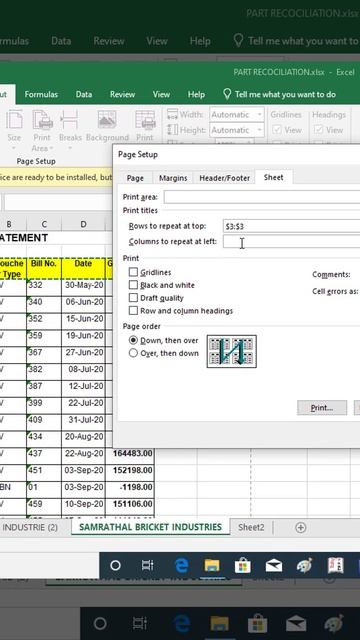The image size is (360, 640).
Task: Click the Rows to repeat at top field
Action: pyautogui.click(x=291, y=226)
